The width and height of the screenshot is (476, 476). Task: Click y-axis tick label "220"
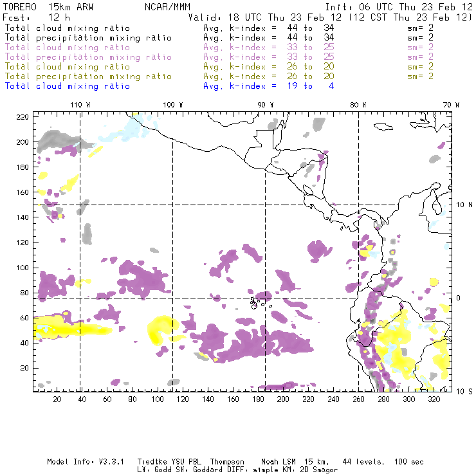point(23,117)
